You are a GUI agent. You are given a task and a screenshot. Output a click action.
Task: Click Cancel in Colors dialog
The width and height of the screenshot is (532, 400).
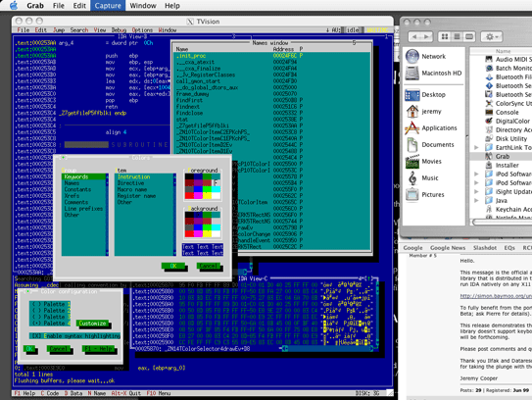pyautogui.click(x=209, y=266)
